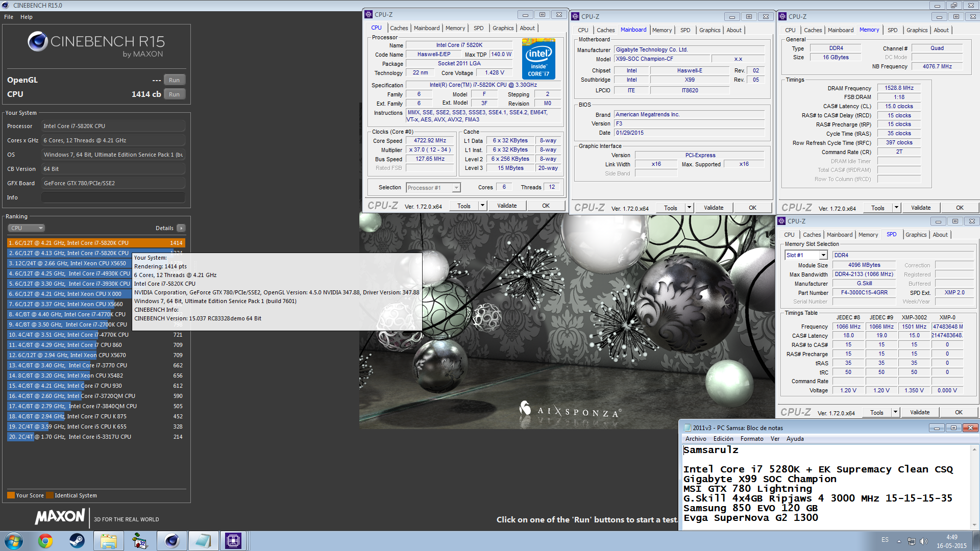Click the Cinebench icon in the title bar

pyautogui.click(x=6, y=5)
